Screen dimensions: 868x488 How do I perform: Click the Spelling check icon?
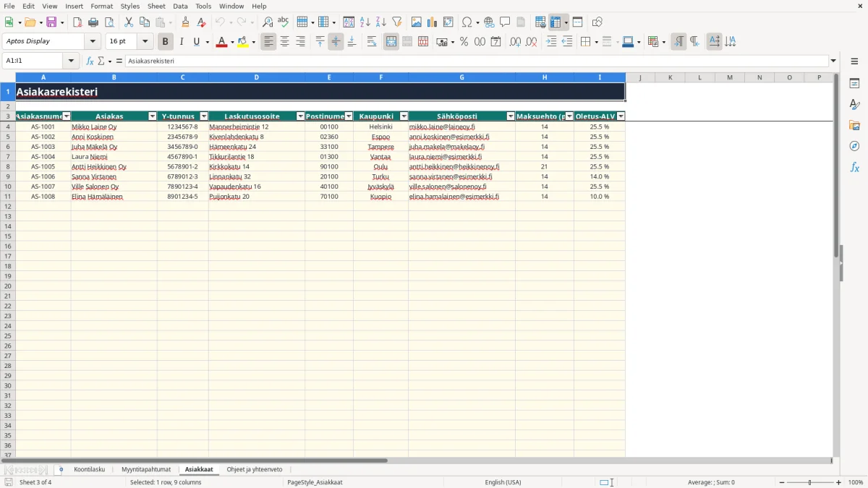(284, 22)
